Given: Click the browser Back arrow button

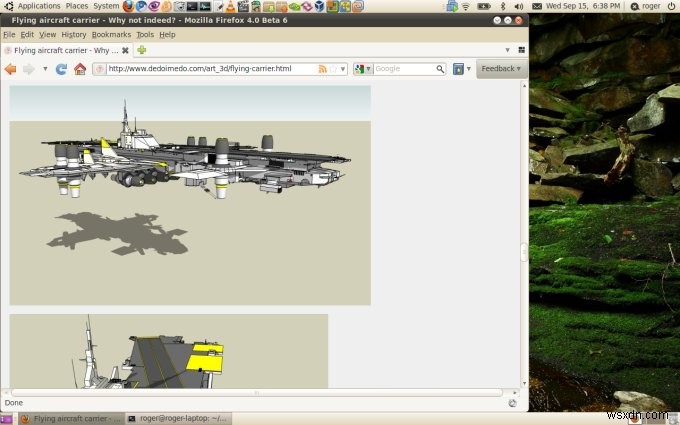Looking at the screenshot, I should click(x=11, y=69).
